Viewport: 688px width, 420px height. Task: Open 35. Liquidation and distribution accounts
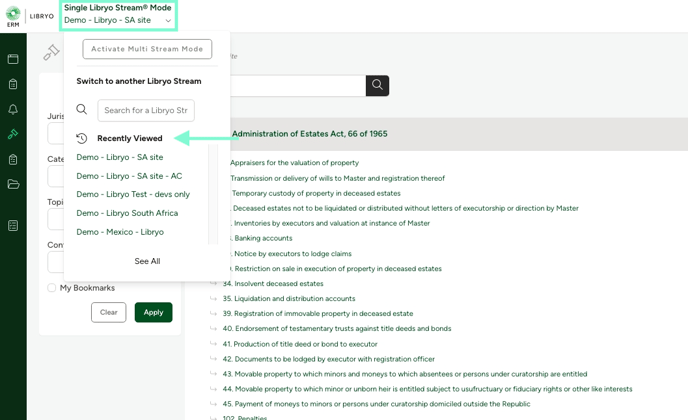pyautogui.click(x=289, y=298)
